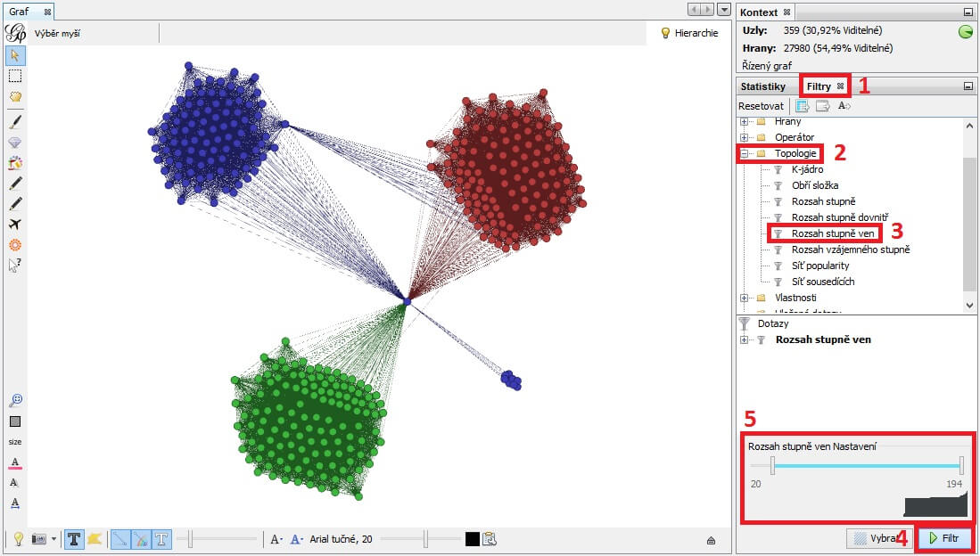Image resolution: width=980 pixels, height=556 pixels.
Task: Open font settings labeled Arial tučné, 20
Action: click(x=341, y=539)
